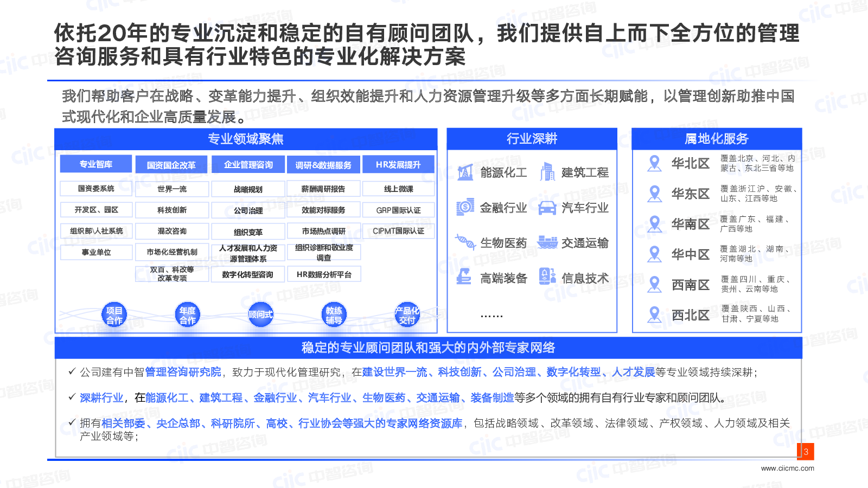Image resolution: width=868 pixels, height=488 pixels.
Task: Click the slide title starting 依托20年
Action: [426, 44]
